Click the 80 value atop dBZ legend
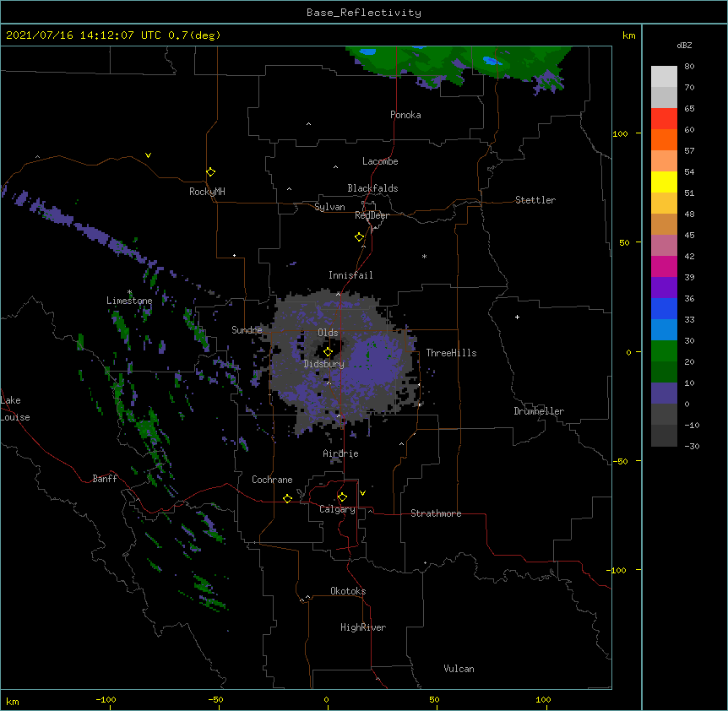The height and width of the screenshot is (711, 728). pyautogui.click(x=689, y=67)
